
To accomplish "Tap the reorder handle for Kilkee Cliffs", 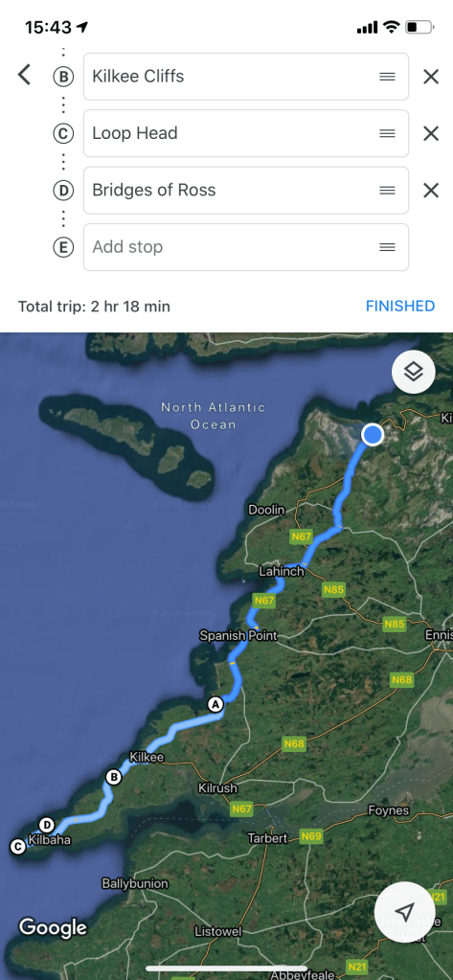I will click(x=387, y=77).
